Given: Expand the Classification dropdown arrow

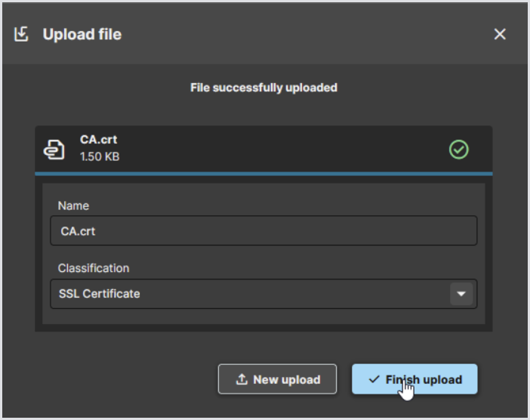Looking at the screenshot, I should [461, 294].
